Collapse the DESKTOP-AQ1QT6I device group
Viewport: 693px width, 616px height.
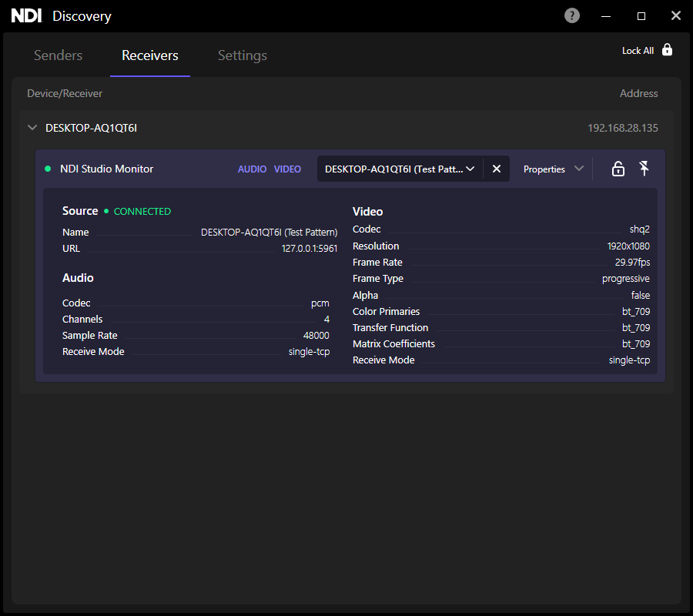coord(32,128)
